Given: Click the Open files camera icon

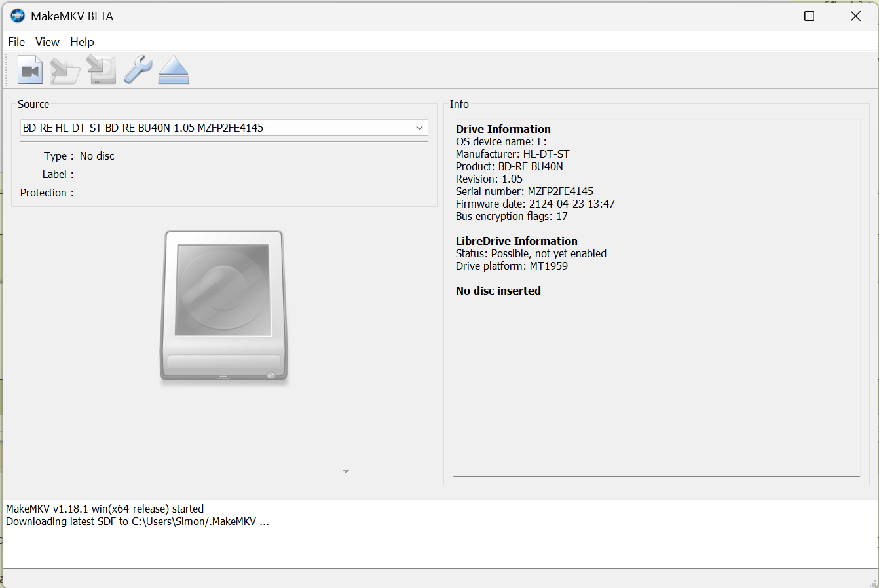Looking at the screenshot, I should (30, 70).
